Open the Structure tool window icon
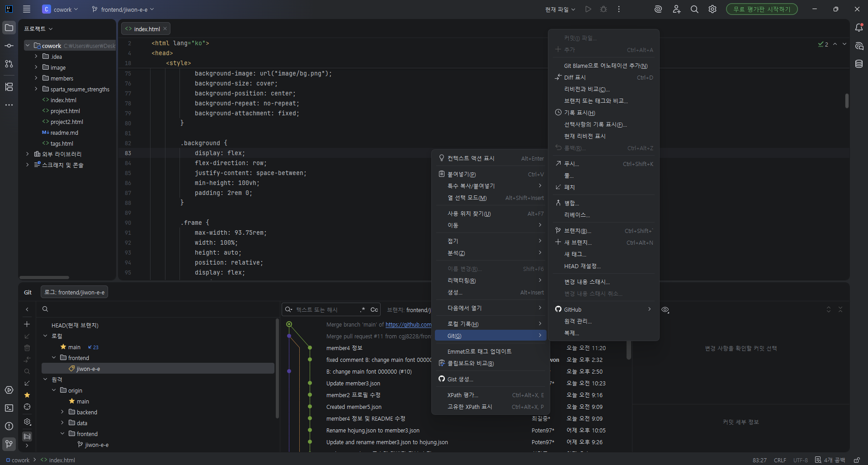Screen dimensions: 868x465 9,87
